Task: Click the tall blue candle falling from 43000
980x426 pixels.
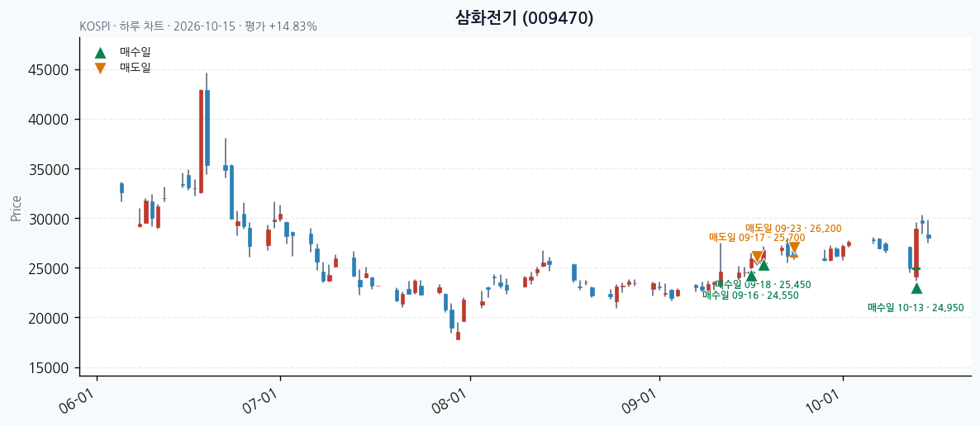Action: 207,128
